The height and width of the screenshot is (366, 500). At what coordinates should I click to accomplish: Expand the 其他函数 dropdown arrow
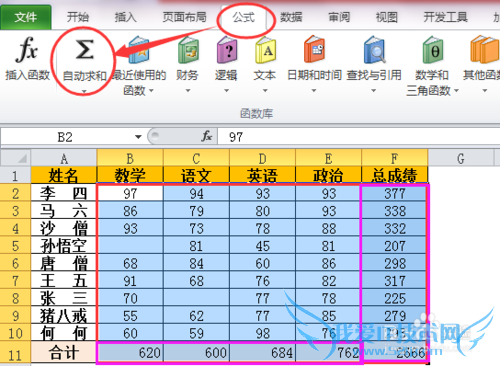[x=485, y=91]
